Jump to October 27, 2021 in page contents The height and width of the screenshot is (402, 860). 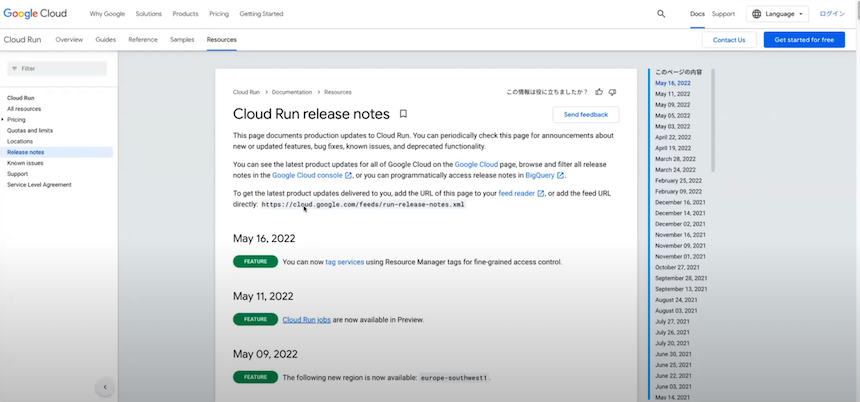[677, 267]
